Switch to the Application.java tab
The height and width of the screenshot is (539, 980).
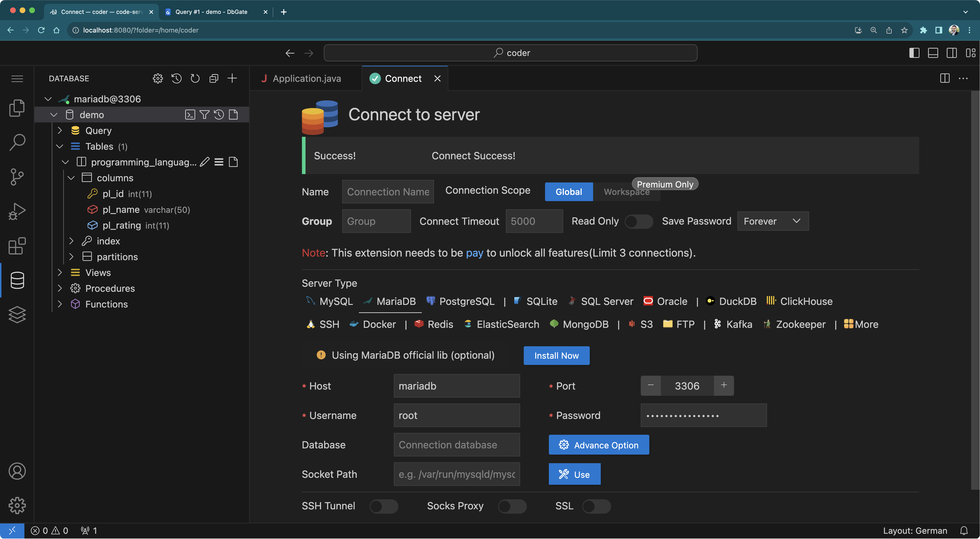click(x=307, y=78)
